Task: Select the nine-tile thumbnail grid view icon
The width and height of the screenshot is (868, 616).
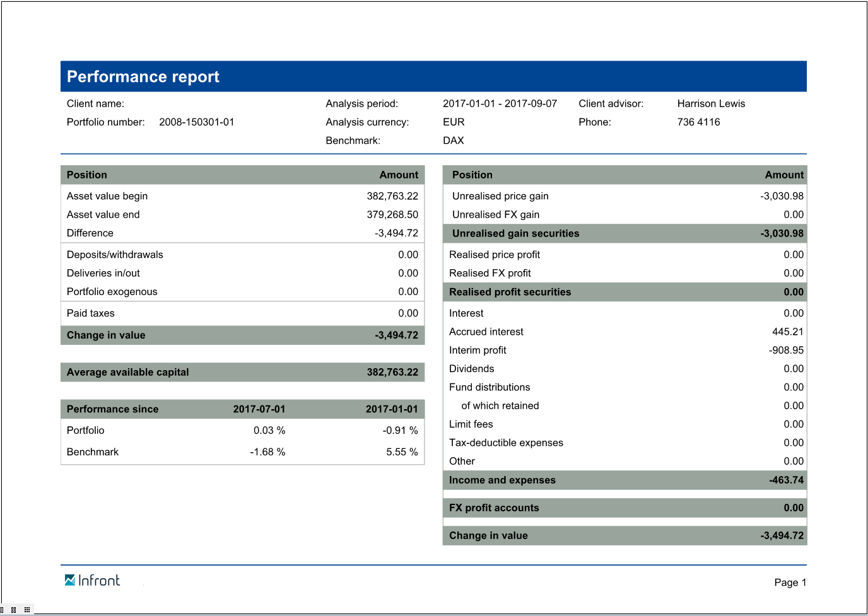Action: (26, 610)
